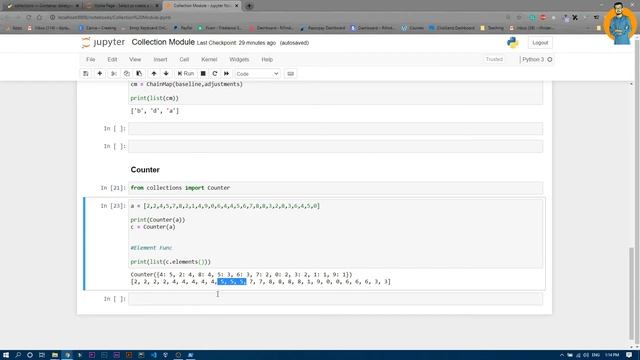Viewport: 640px width, 360px height.
Task: Run the selected cell
Action: point(186,73)
